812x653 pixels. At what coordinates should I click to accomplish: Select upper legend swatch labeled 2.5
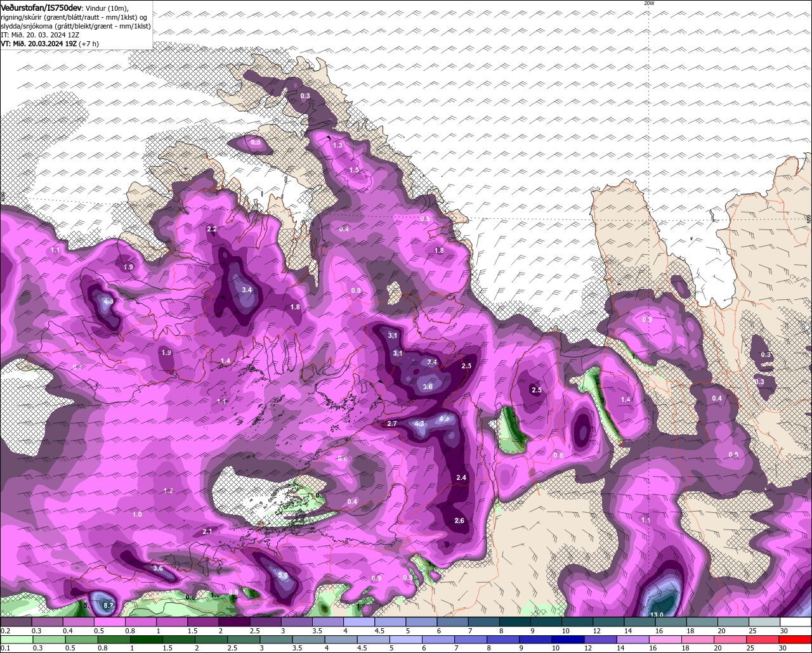[x=265, y=622]
